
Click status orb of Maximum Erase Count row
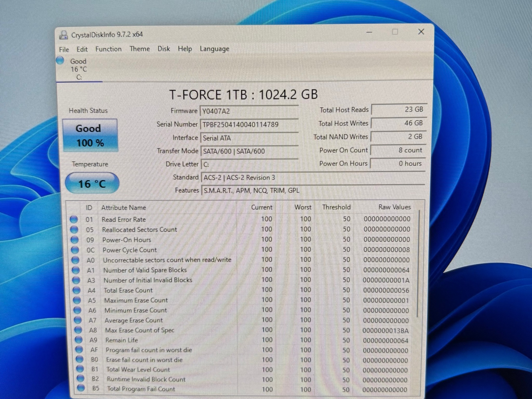(77, 300)
